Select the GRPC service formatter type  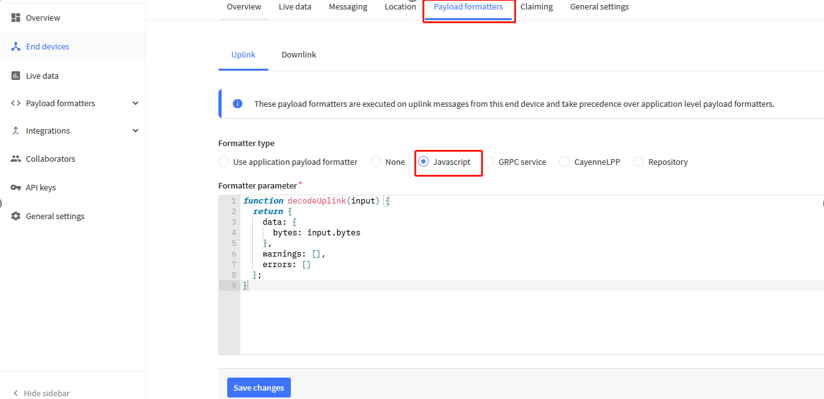489,162
